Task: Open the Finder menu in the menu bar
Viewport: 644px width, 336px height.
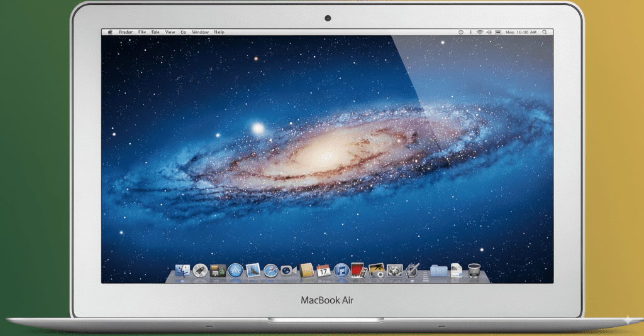Action: (x=126, y=32)
